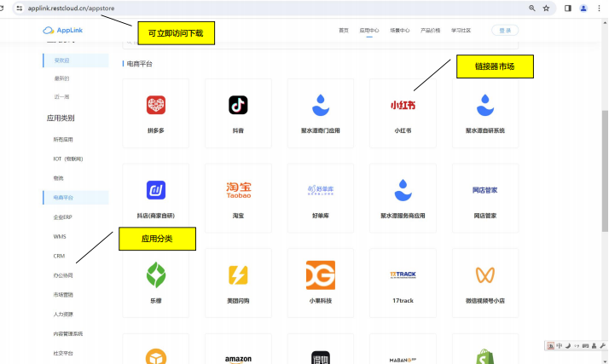Click the 淘宝 Taobao logo
Screen dimensions: 609x364
coord(239,190)
